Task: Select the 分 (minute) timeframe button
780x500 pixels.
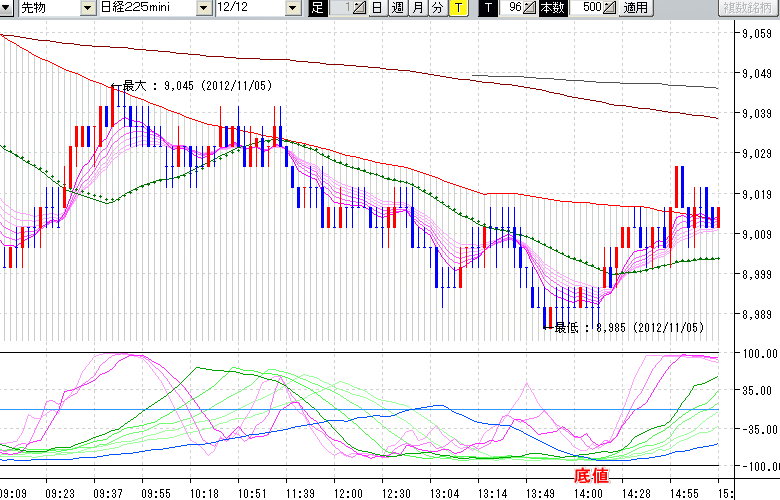Action: [437, 8]
